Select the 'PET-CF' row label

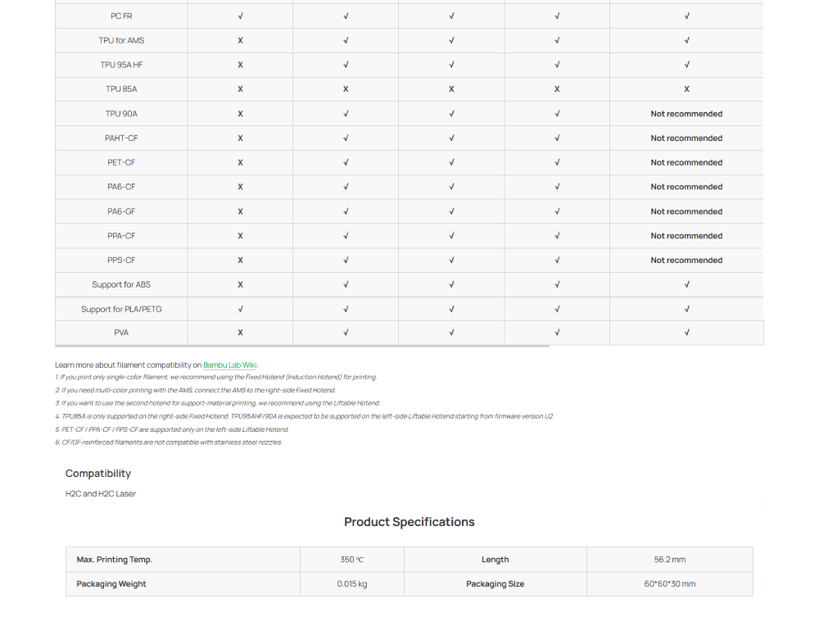(x=121, y=162)
